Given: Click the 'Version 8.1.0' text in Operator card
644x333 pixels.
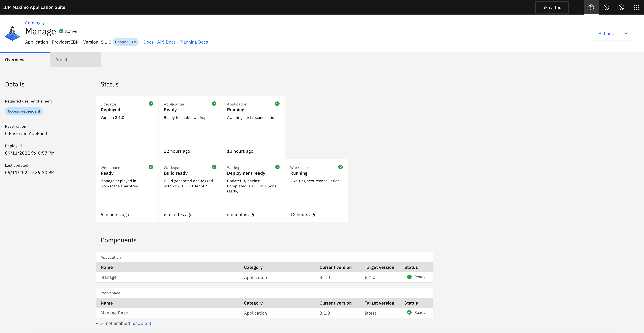Looking at the screenshot, I should 112,117.
